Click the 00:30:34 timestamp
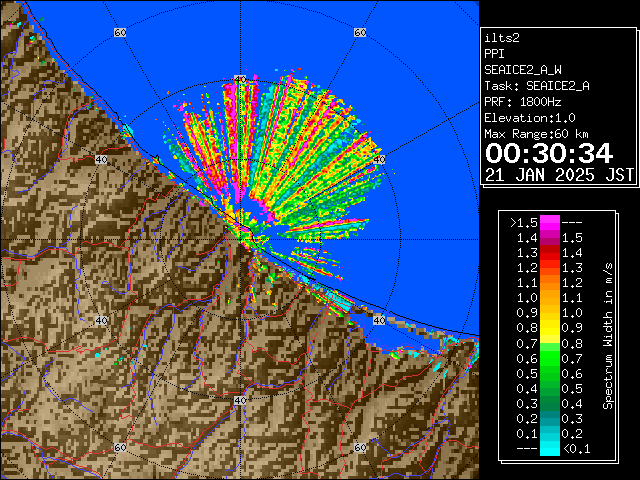The image size is (640, 480). point(549,153)
